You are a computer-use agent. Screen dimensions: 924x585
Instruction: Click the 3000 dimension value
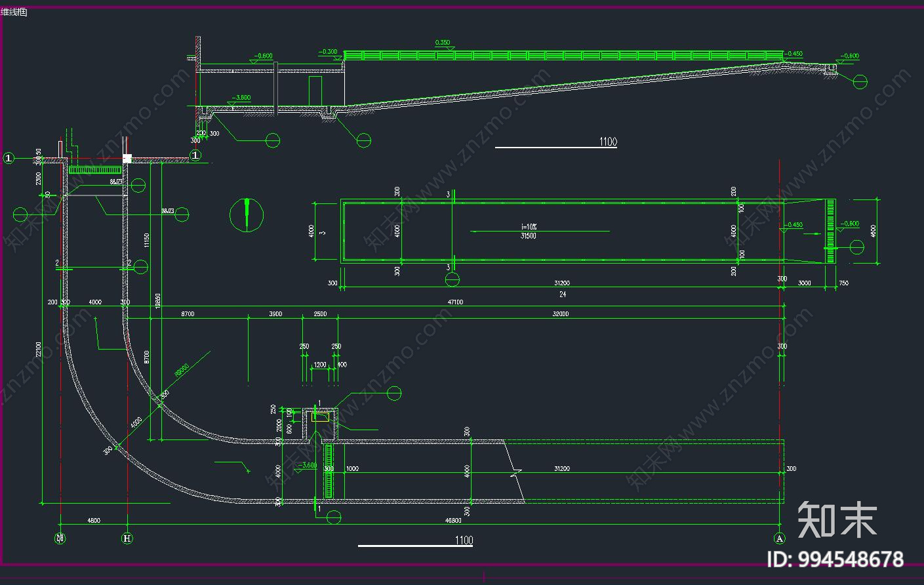click(x=804, y=283)
